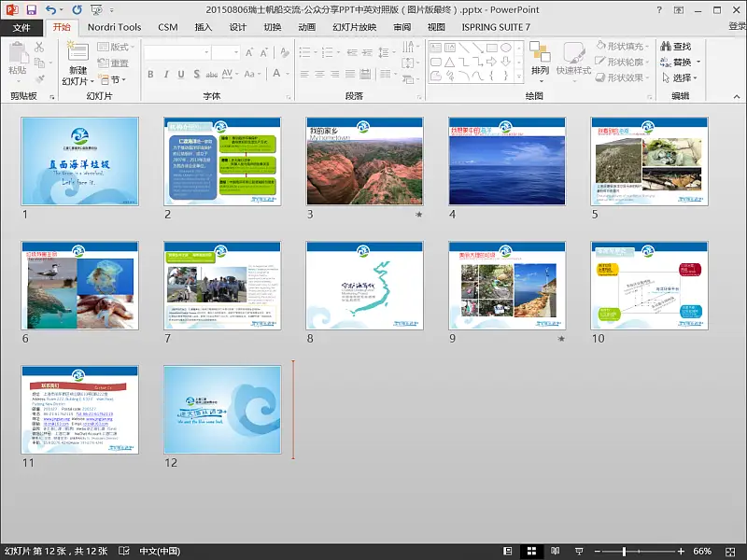Open the font size dropdown
Viewport: 747px width, 560px height.
tap(236, 52)
